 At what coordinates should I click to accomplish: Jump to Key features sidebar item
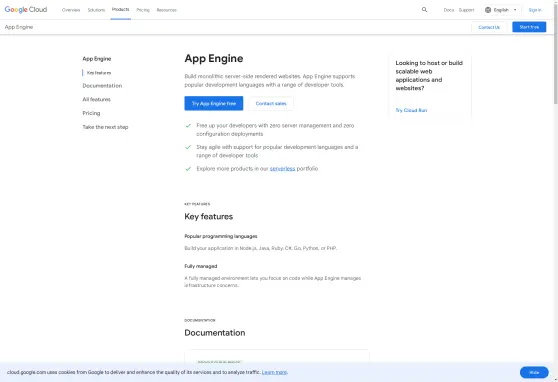99,73
